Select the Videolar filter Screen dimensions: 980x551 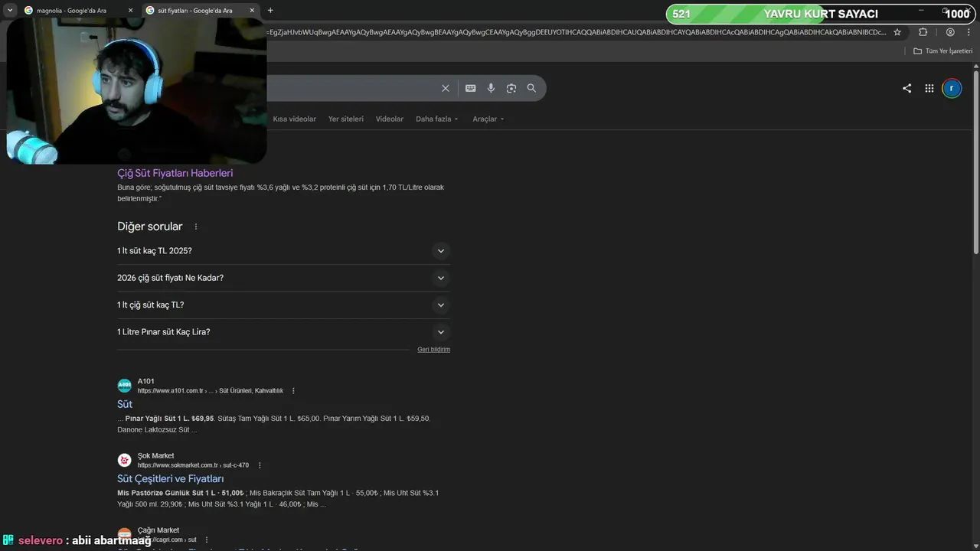[x=390, y=119]
